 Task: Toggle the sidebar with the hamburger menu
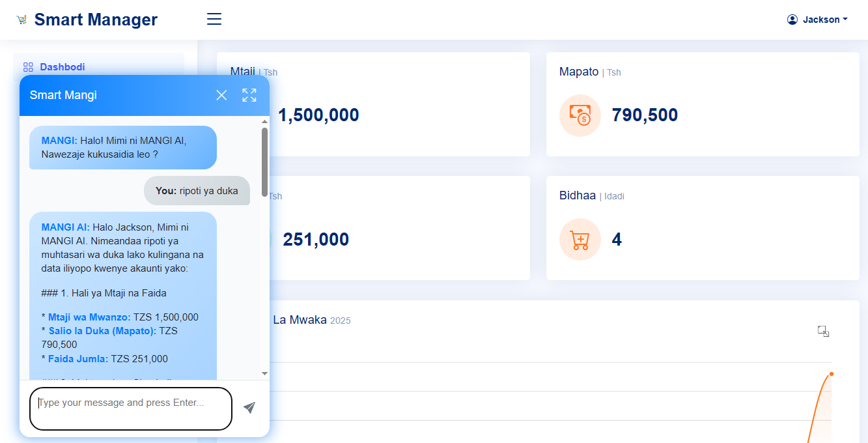coord(214,19)
